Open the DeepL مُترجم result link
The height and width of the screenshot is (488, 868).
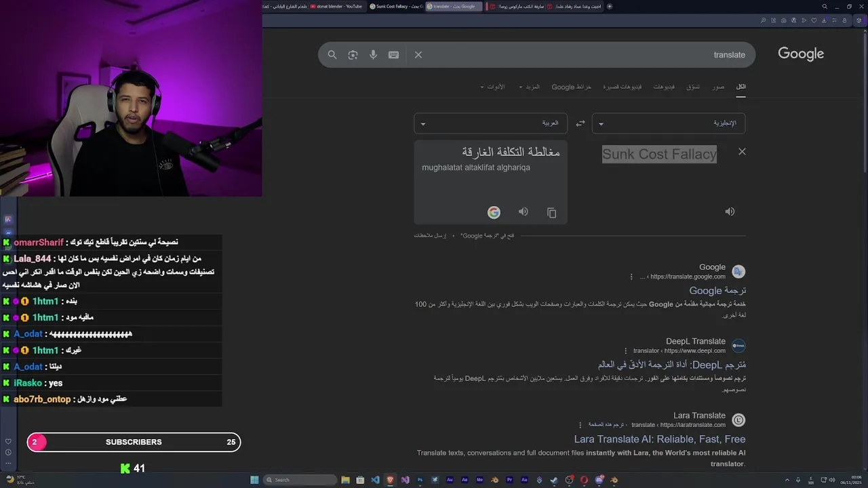click(x=672, y=365)
